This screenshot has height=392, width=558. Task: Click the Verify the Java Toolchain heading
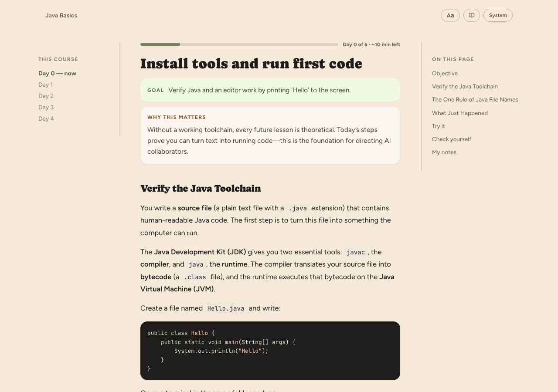coord(201,188)
